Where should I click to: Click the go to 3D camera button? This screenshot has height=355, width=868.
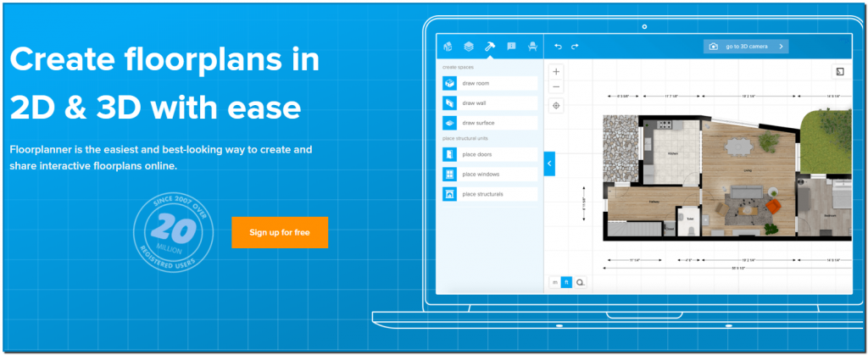[745, 46]
